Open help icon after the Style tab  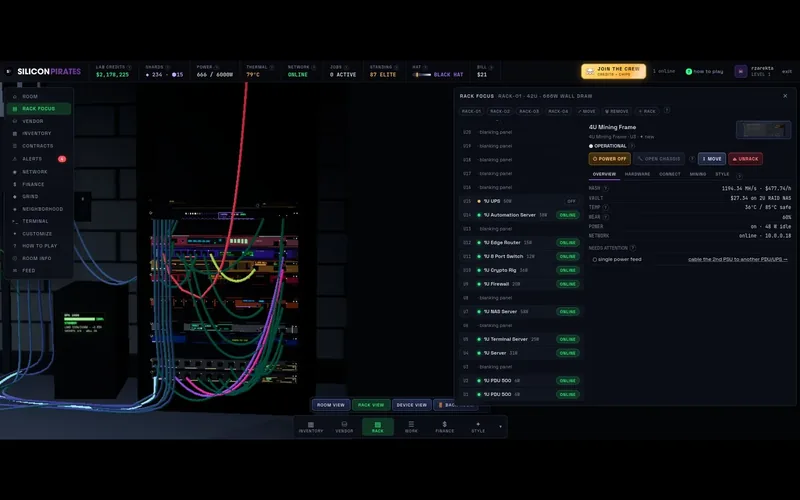739,176
